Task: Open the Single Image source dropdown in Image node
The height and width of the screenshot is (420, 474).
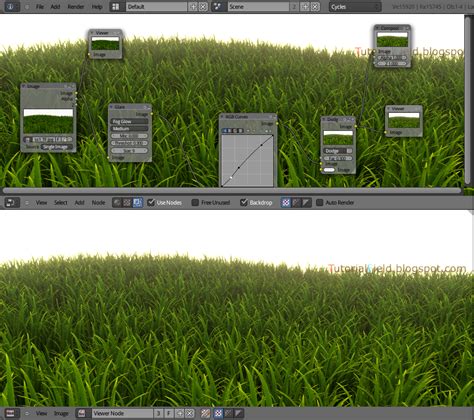Action: point(56,147)
